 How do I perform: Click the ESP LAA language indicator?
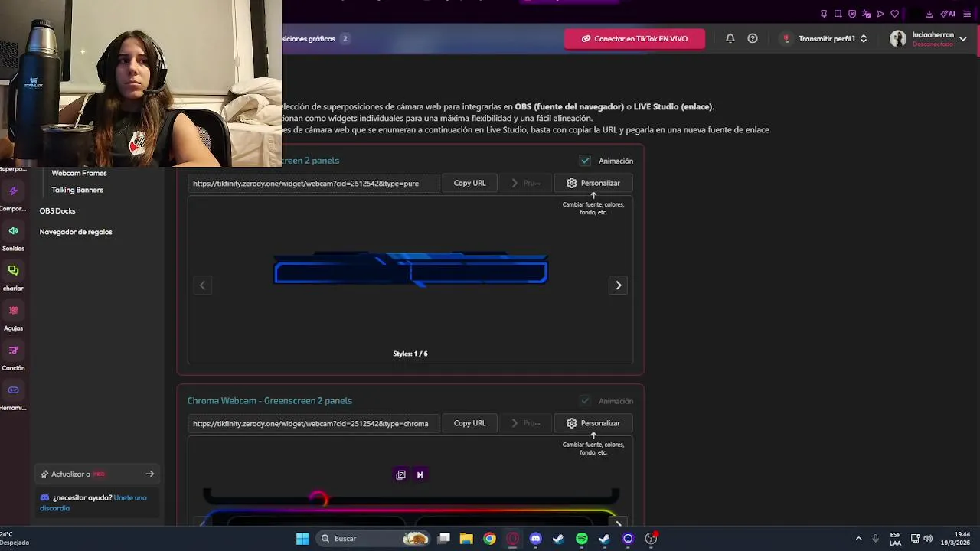point(895,539)
